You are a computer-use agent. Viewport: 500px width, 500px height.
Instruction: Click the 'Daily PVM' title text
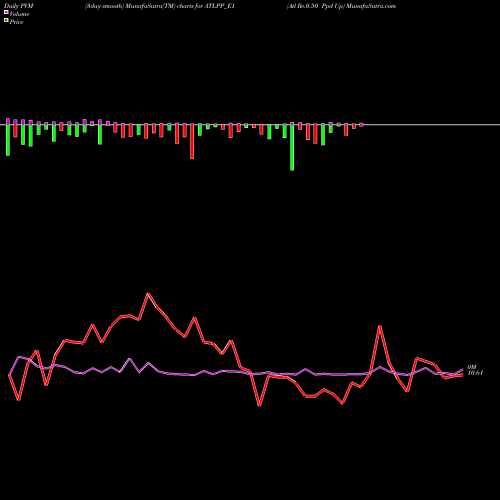(x=19, y=6)
